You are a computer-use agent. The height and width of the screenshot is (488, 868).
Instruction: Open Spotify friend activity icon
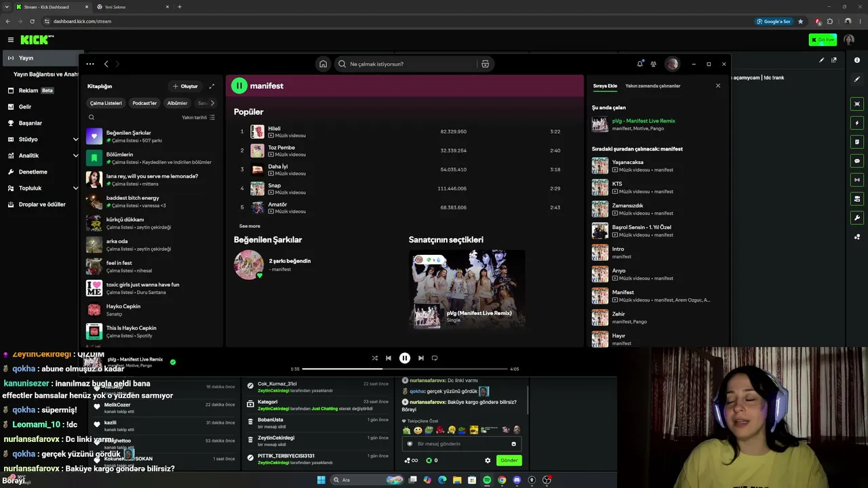pyautogui.click(x=654, y=64)
